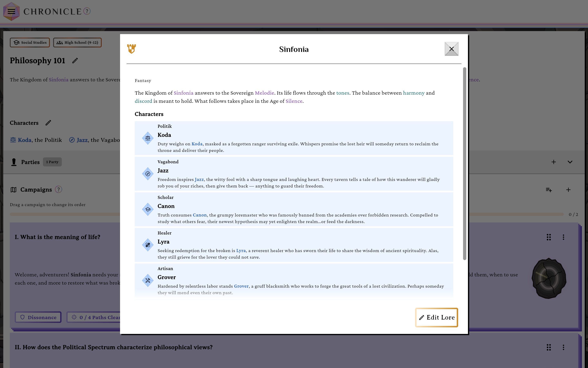The height and width of the screenshot is (368, 588).
Task: Click the High School (9-12) tag
Action: tap(77, 43)
